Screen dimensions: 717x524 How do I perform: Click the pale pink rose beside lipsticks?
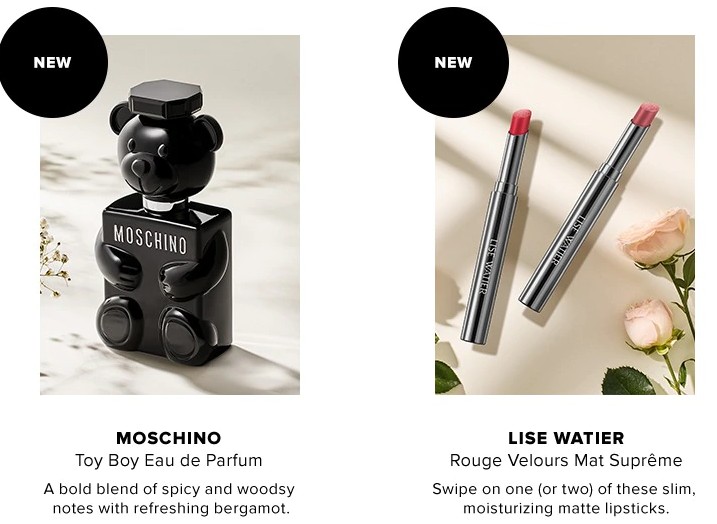(655, 238)
